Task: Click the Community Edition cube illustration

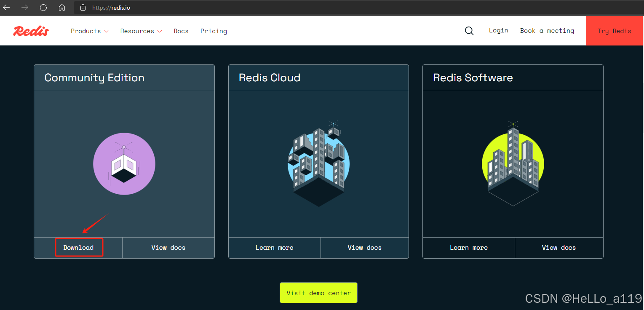Action: coord(124,163)
